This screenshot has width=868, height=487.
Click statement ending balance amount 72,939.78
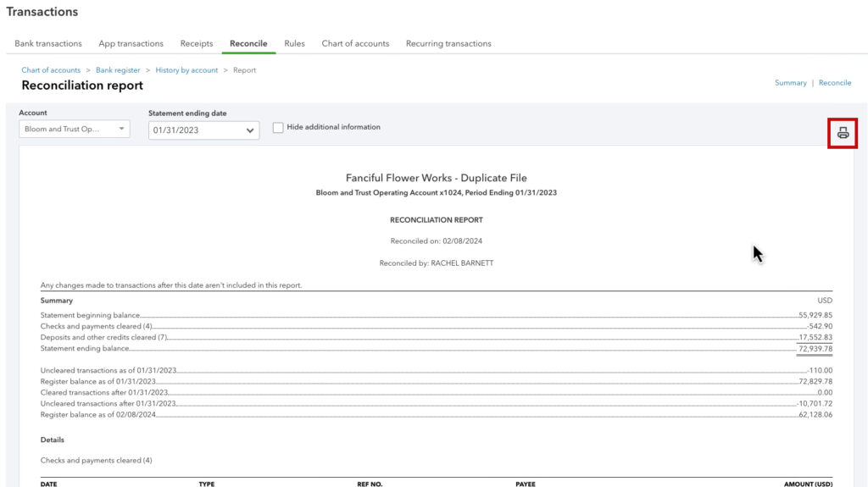click(815, 348)
